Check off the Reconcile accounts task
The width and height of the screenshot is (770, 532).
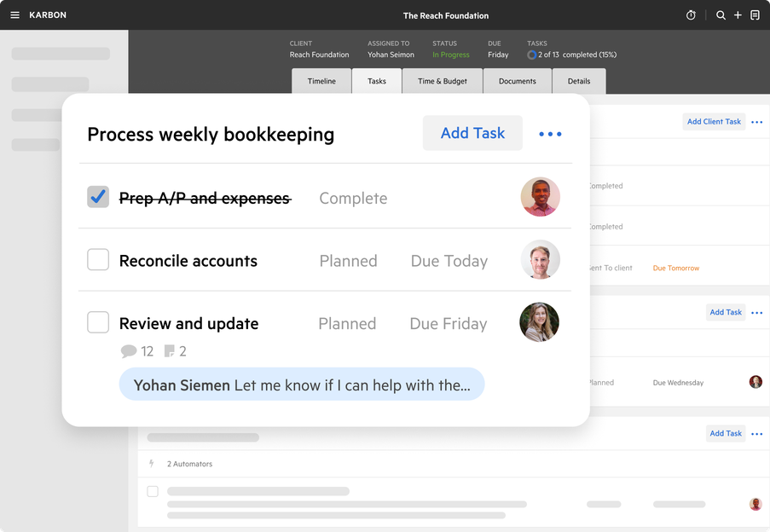(97, 260)
